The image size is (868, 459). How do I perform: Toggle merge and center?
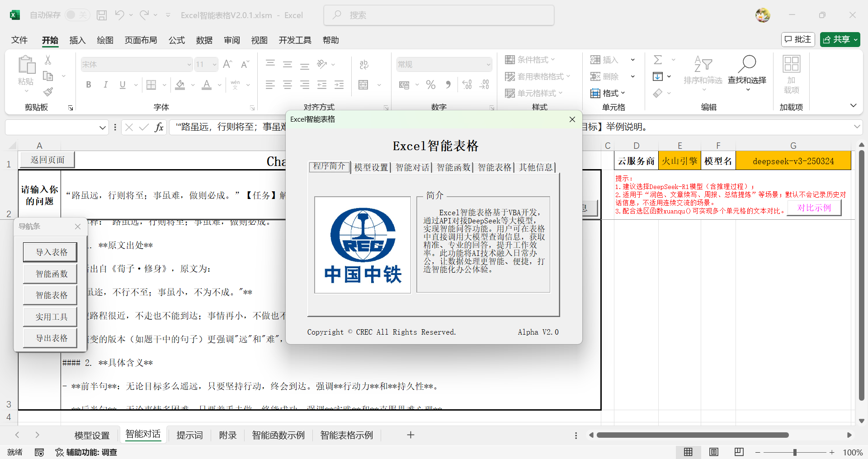[x=364, y=85]
